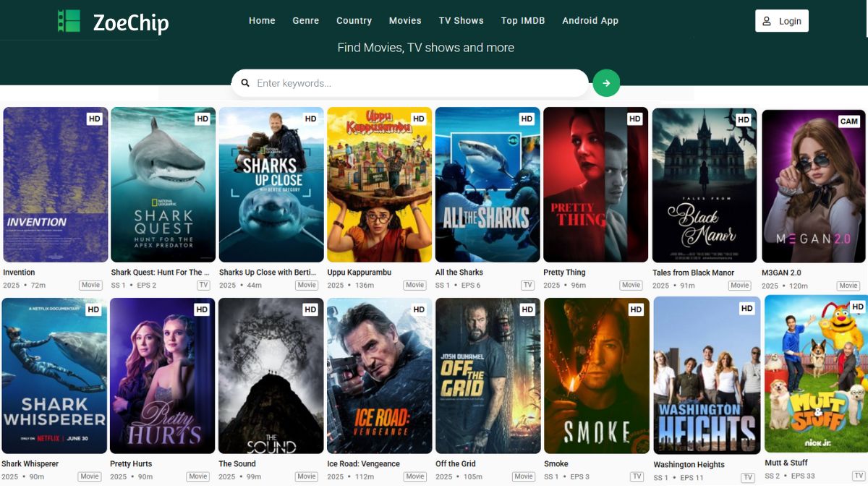The image size is (868, 488).
Task: Click the Off the Grid title link
Action: tap(456, 464)
